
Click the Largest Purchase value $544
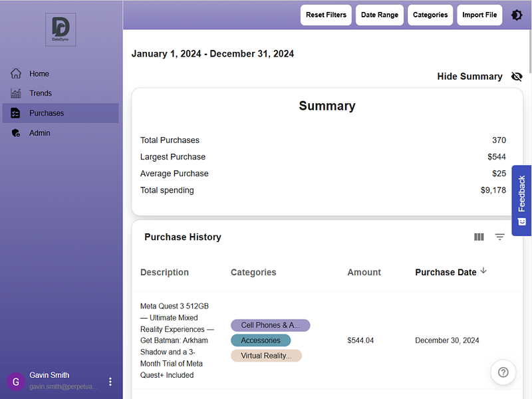pyautogui.click(x=497, y=157)
